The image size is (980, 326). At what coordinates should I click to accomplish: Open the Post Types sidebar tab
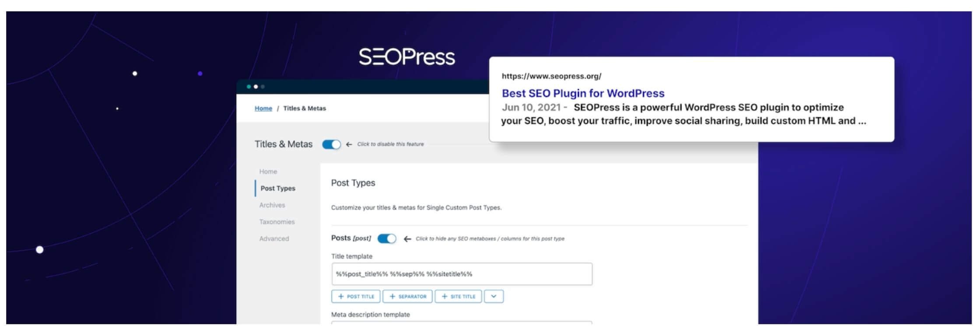tap(278, 188)
